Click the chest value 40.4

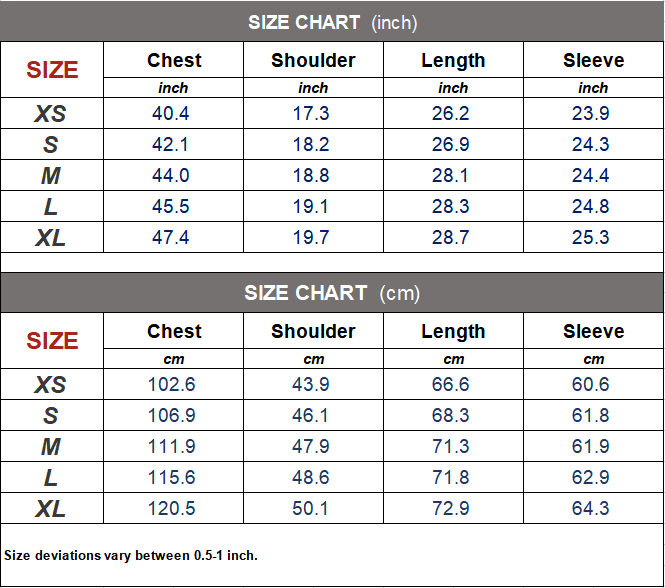click(x=171, y=114)
